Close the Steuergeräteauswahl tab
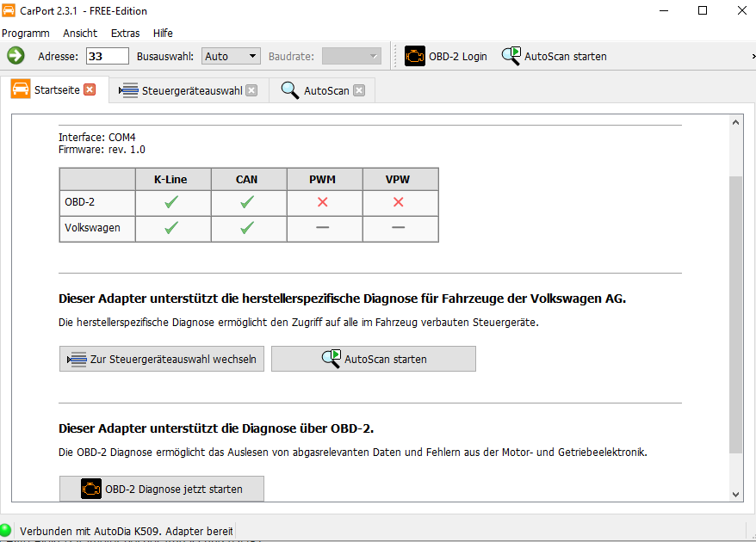The height and width of the screenshot is (542, 756). tap(251, 90)
